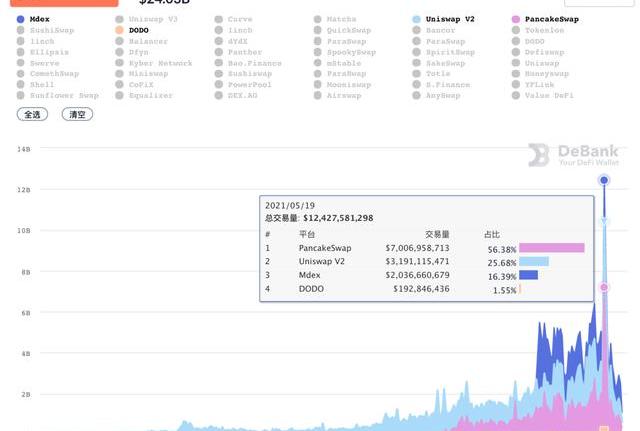Click the gray Matcha legend dot

tap(317, 19)
